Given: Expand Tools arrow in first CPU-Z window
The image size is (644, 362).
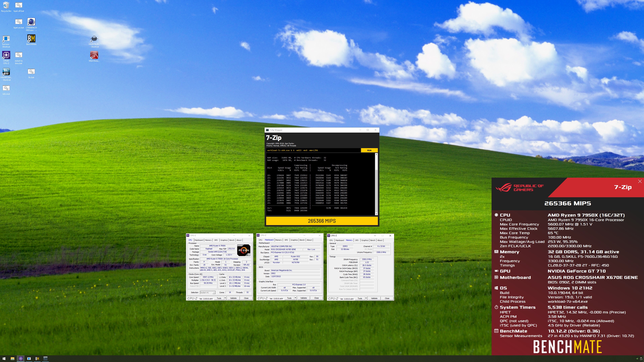Looking at the screenshot, I should (x=225, y=298).
